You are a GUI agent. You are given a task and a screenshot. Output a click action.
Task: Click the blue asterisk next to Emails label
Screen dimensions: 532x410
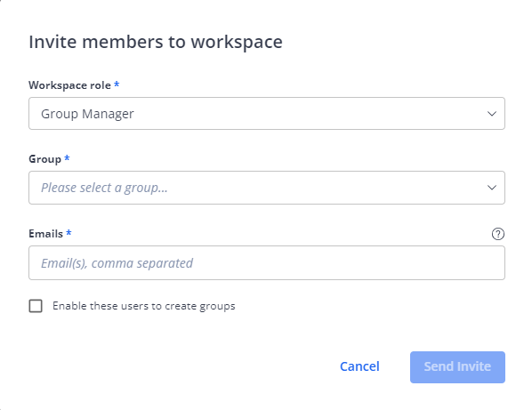pos(69,232)
